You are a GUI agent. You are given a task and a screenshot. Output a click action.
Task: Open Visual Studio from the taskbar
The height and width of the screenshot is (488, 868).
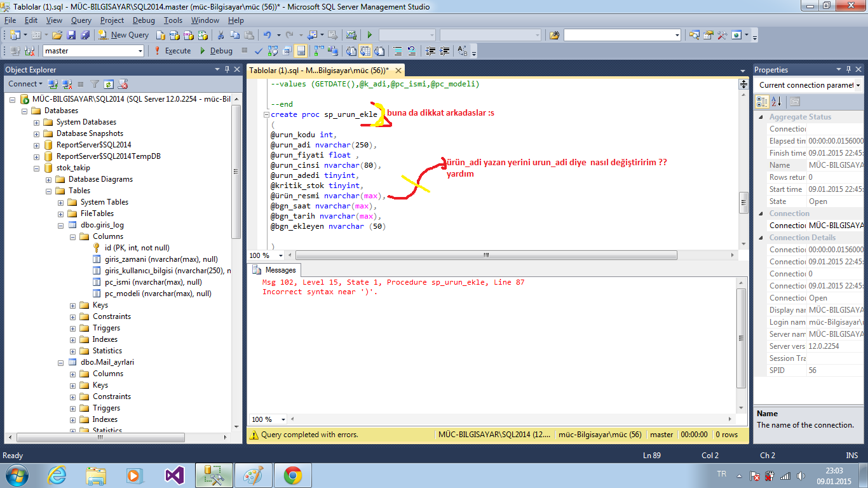174,475
